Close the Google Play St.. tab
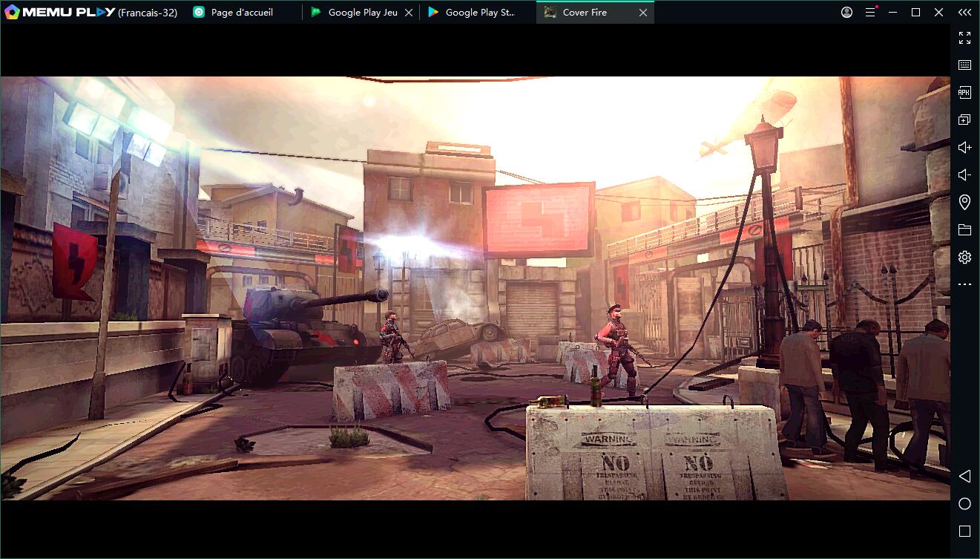The image size is (980, 559). point(526,13)
